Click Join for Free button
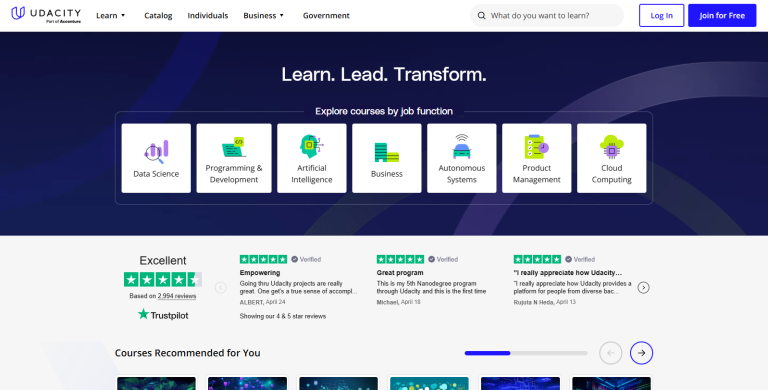768x390 pixels. pyautogui.click(x=722, y=16)
